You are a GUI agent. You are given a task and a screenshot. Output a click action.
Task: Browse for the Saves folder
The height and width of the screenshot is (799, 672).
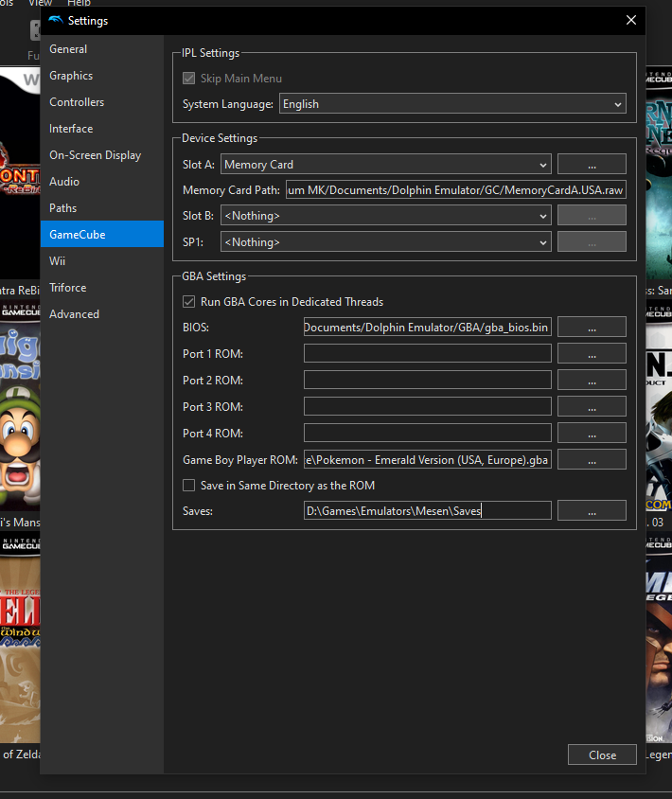click(592, 510)
